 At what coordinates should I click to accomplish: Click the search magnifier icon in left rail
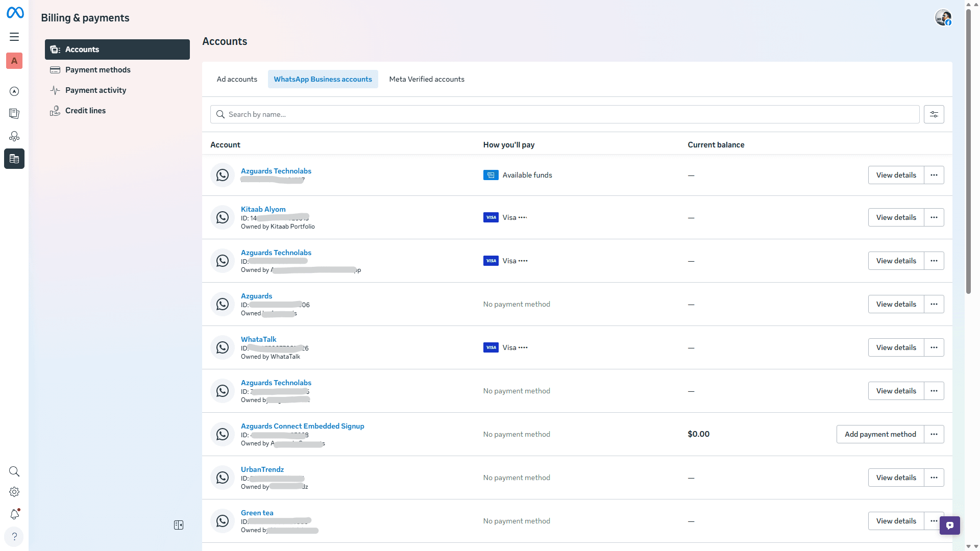point(14,471)
